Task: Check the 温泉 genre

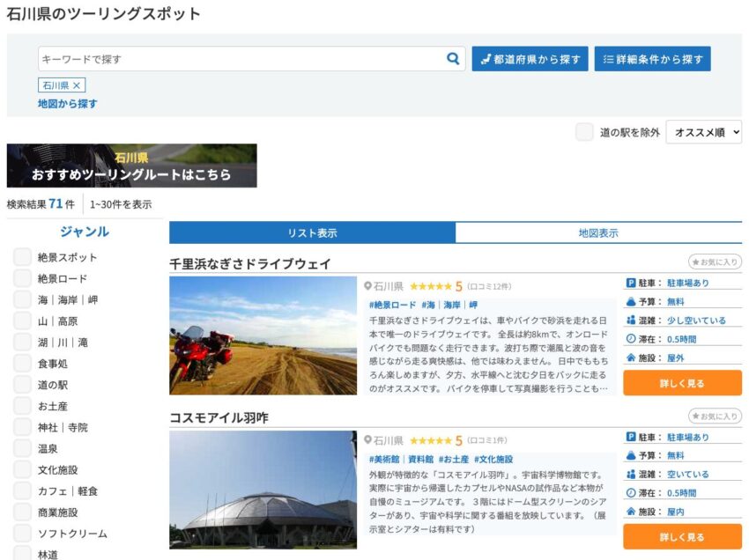Action: tap(22, 448)
